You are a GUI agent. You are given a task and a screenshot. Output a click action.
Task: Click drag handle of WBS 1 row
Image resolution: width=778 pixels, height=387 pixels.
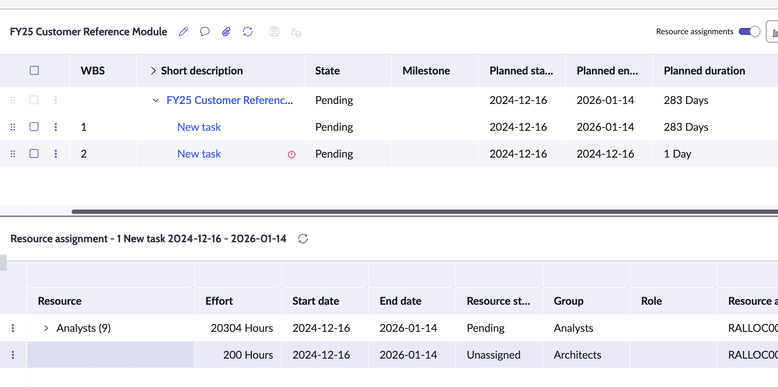[x=13, y=127]
